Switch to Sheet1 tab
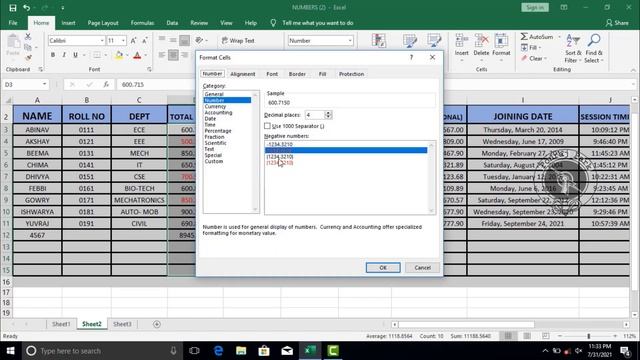640x360 pixels. pos(61,324)
